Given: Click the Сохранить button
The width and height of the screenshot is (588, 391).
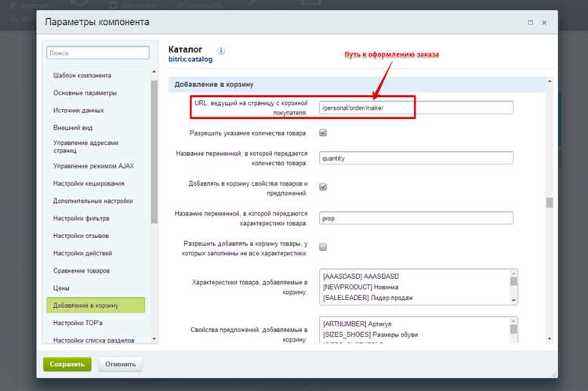Looking at the screenshot, I should (67, 364).
